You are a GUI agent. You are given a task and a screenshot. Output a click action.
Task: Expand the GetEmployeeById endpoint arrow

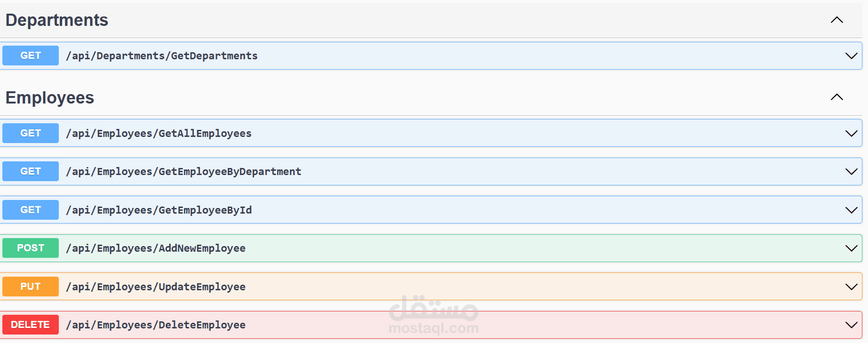(x=851, y=210)
